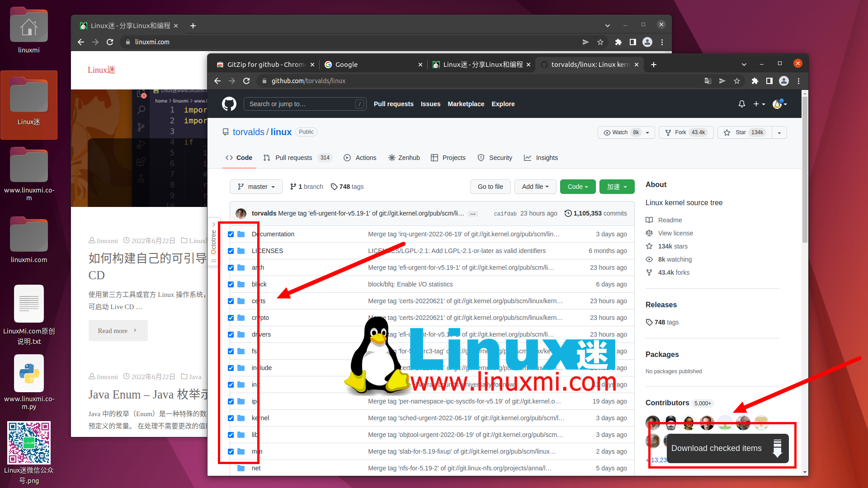Toggle checkbox next to arch folder

click(x=231, y=267)
